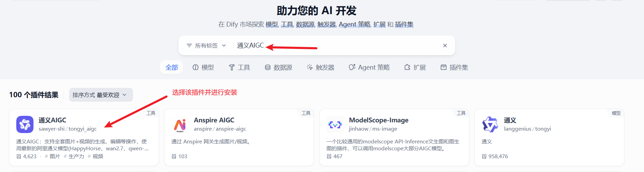Click the anspire / aspire-aigc author text
Viewport: 644px width, 172px height.
click(220, 129)
